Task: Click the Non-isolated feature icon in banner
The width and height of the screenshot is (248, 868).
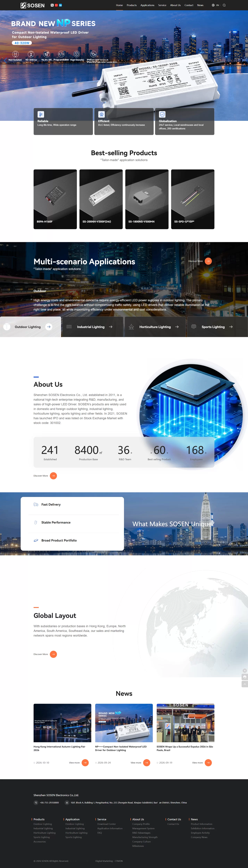Action: pyautogui.click(x=15, y=54)
